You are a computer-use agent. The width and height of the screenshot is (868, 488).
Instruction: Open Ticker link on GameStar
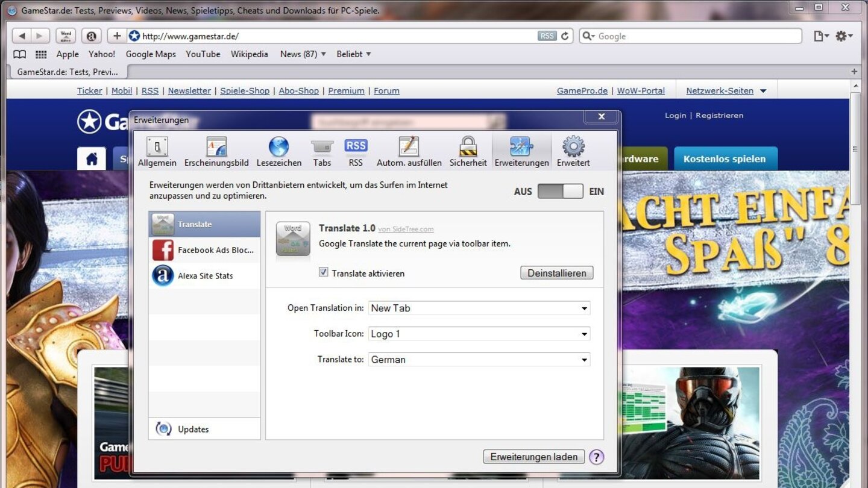point(90,91)
